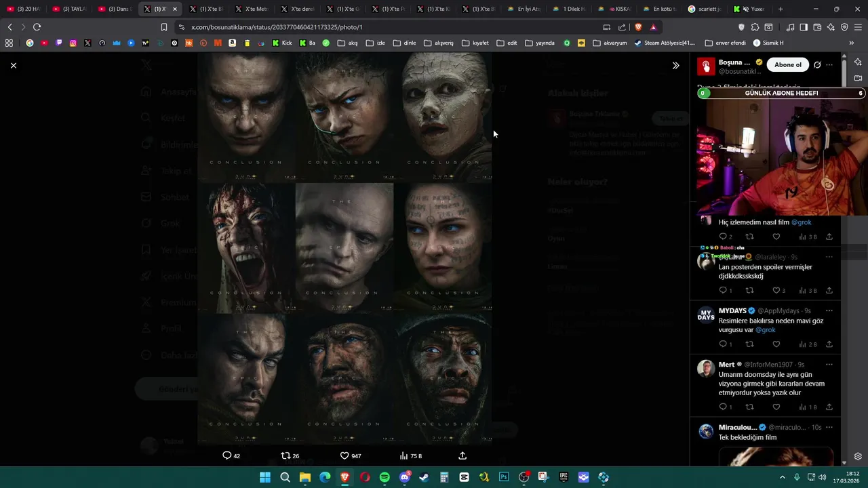The width and height of the screenshot is (868, 488).
Task: Open the Twitch bookmark icon
Action: (x=58, y=43)
